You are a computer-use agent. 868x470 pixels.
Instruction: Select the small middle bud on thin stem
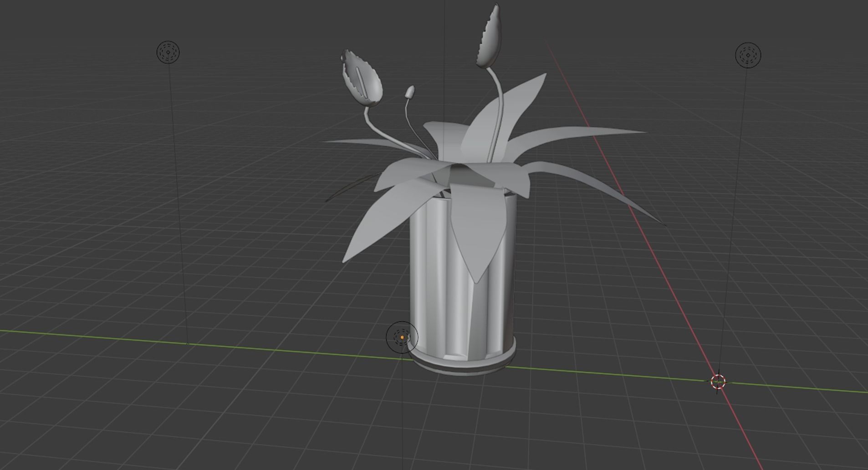click(x=410, y=92)
